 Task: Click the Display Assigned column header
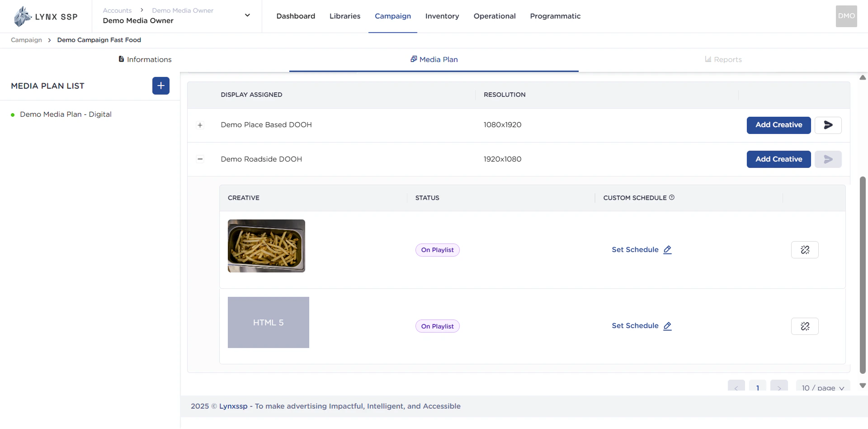click(251, 95)
